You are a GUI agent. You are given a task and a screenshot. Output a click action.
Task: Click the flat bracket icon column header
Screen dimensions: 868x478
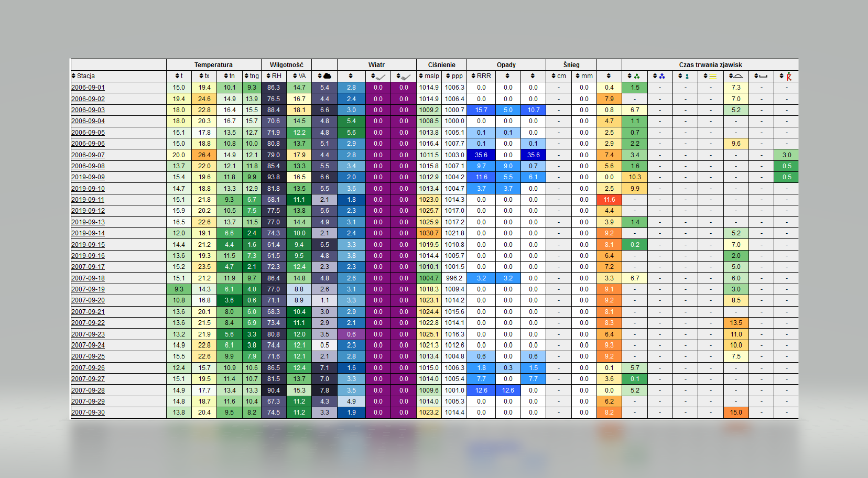coord(761,76)
